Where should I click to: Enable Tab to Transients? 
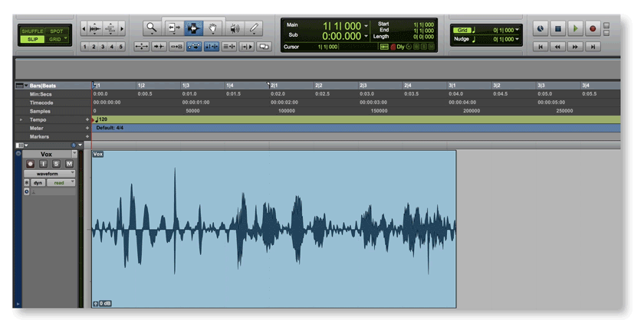coord(159,47)
